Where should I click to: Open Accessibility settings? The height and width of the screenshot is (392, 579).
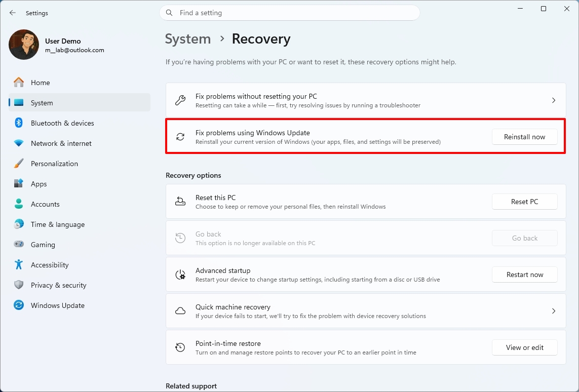(80, 265)
